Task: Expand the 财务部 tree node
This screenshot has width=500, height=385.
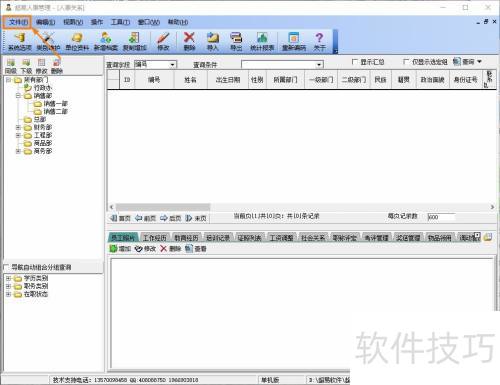Action: [18, 127]
